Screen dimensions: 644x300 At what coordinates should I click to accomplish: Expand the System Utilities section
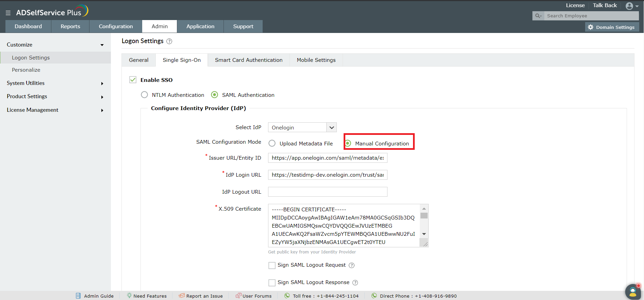click(x=102, y=84)
